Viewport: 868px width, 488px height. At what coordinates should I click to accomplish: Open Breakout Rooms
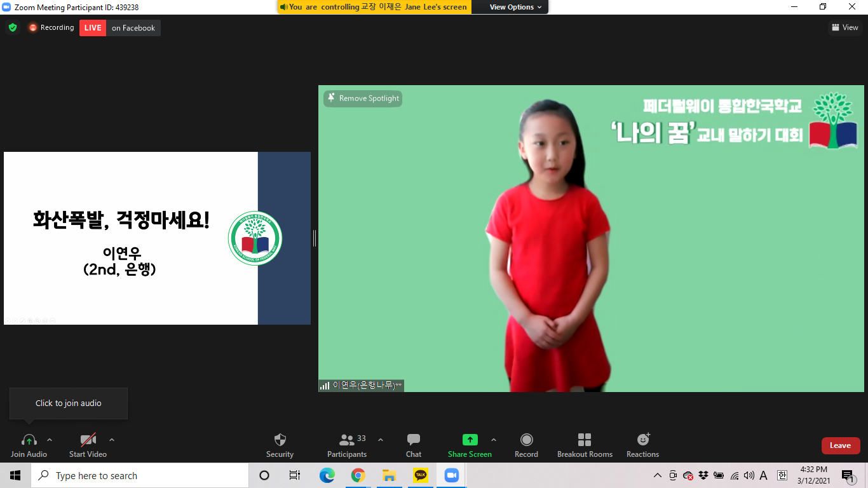(x=585, y=440)
